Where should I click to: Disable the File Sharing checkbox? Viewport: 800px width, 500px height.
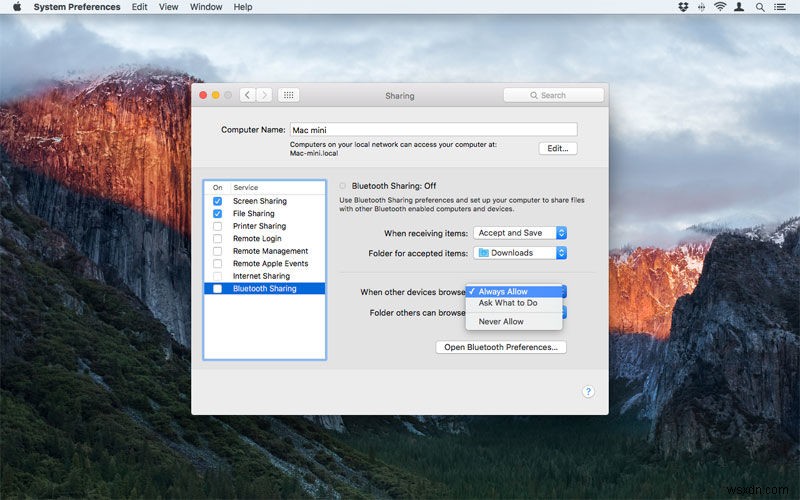click(x=217, y=213)
